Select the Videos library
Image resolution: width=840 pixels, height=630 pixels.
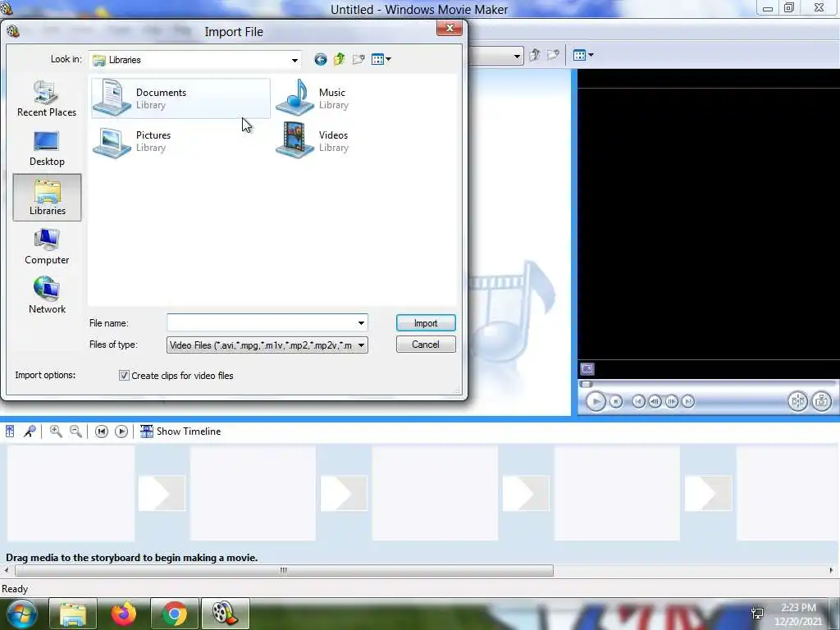(313, 141)
